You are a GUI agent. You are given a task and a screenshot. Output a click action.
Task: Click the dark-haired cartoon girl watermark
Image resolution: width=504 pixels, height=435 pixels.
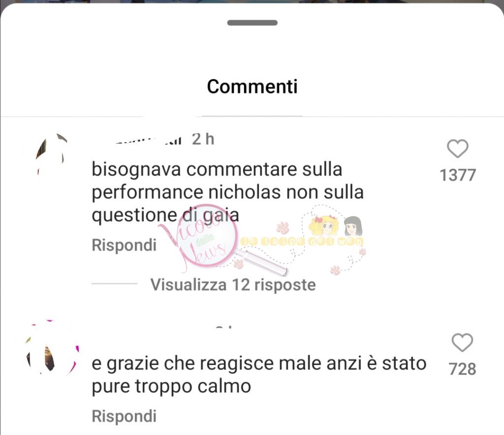(x=353, y=226)
